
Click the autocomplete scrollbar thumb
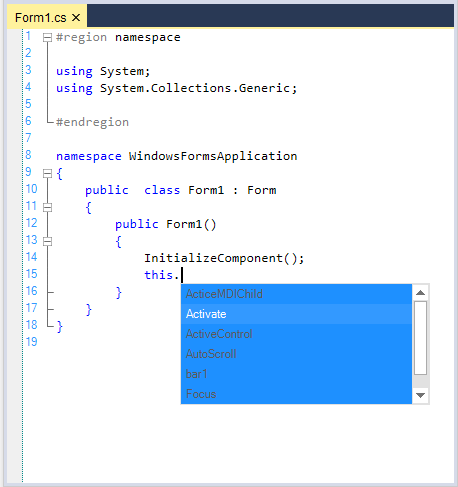(x=421, y=338)
